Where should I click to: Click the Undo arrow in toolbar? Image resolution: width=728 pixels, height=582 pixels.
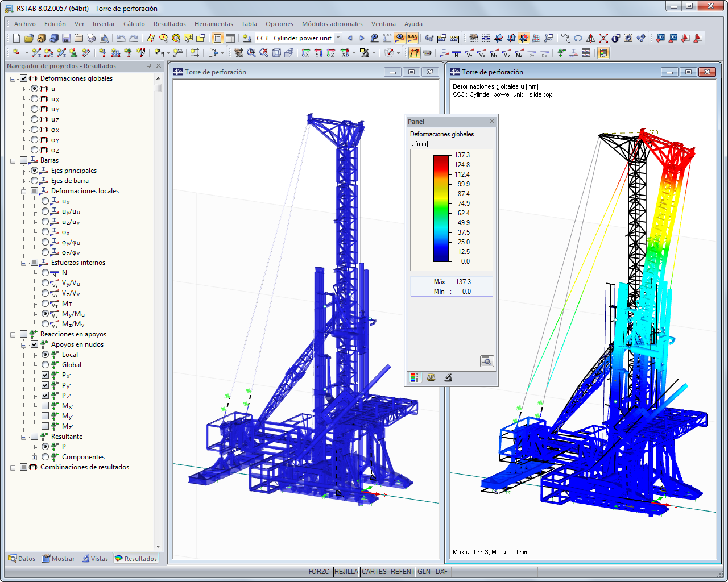tap(121, 38)
